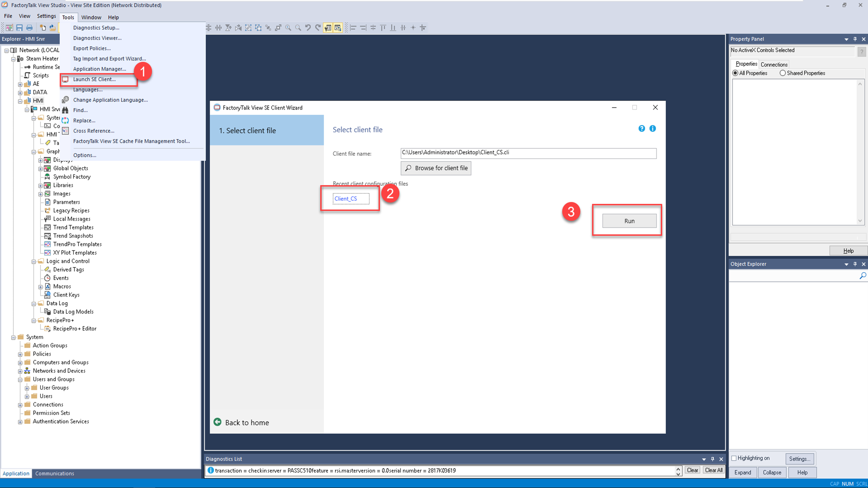Choose Diagnostics Viewer in Tools menu
Screen dimensions: 868x488
pos(97,38)
